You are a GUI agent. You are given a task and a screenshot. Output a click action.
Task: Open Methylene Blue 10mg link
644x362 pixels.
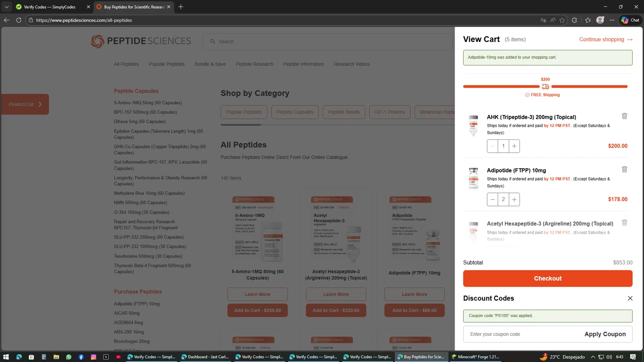tap(149, 193)
